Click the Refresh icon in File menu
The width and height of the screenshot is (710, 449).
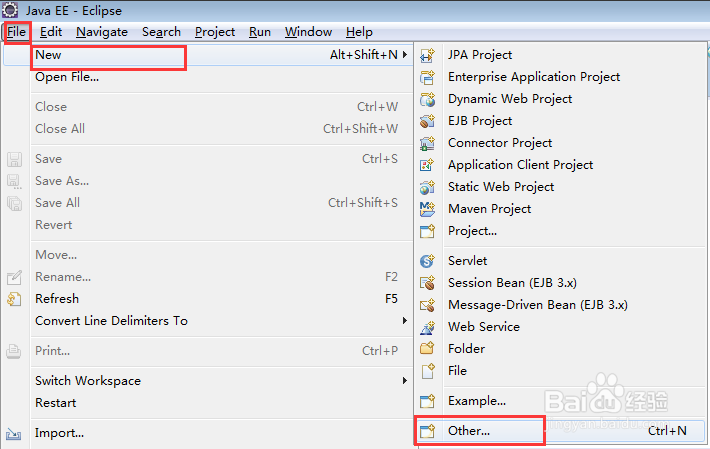(14, 299)
